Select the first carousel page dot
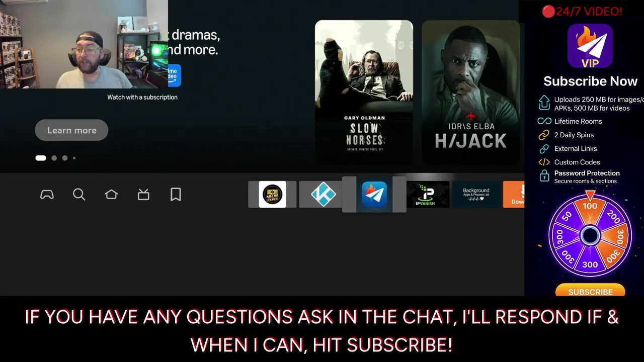 (41, 158)
